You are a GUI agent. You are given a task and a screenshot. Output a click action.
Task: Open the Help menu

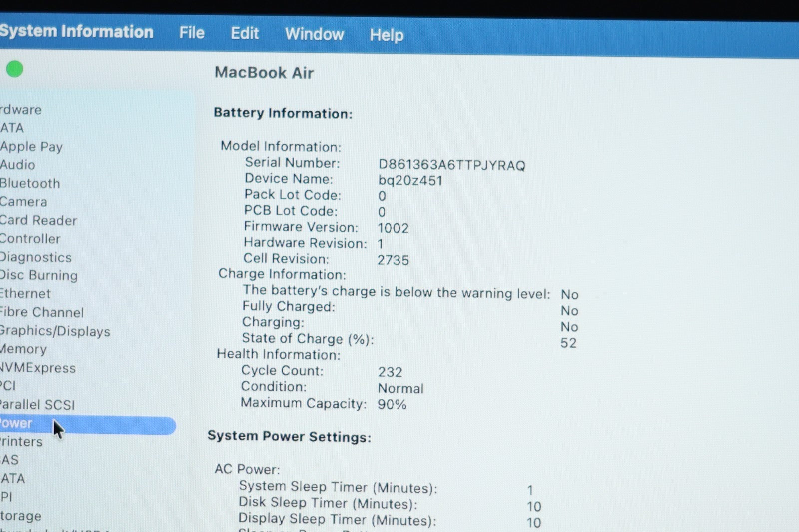coord(386,35)
